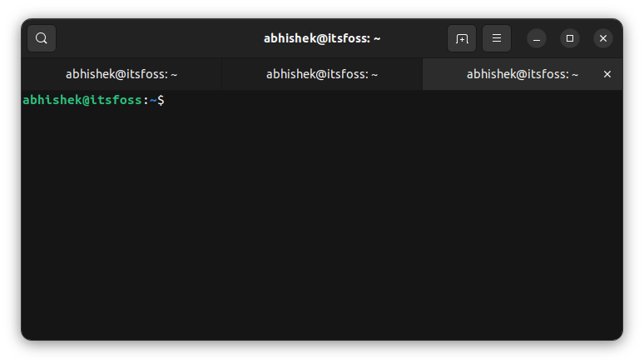Image resolution: width=644 pixels, height=364 pixels.
Task: Place cursor right after the shell prompt
Action: (169, 100)
